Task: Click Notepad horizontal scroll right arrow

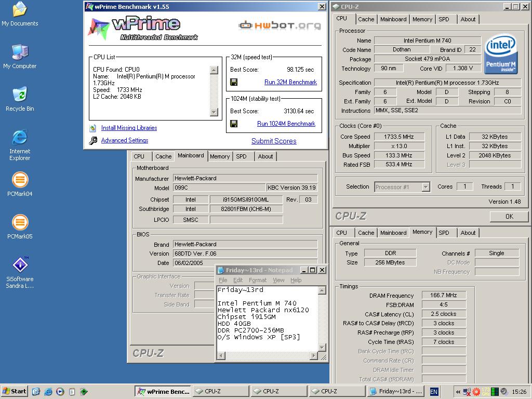Action: pos(314,355)
